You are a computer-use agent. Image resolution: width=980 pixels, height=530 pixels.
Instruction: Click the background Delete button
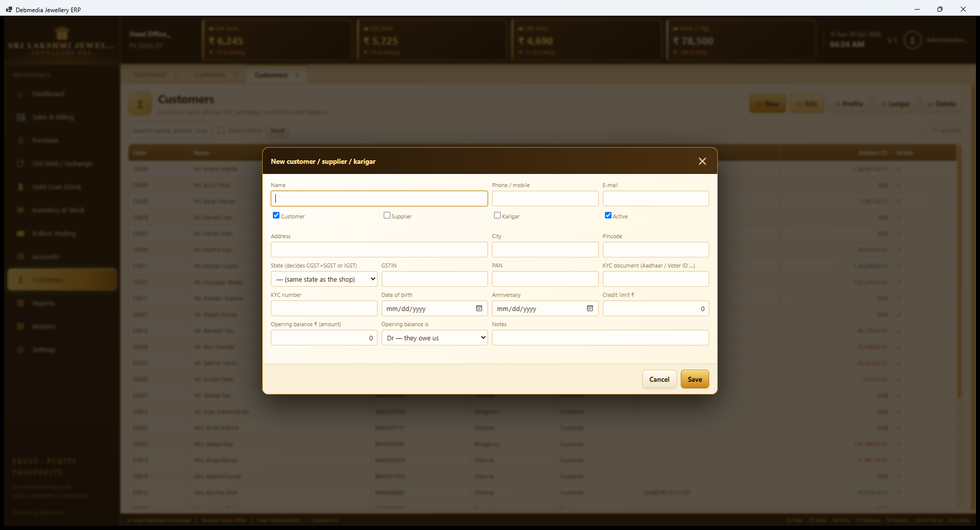[x=942, y=104]
